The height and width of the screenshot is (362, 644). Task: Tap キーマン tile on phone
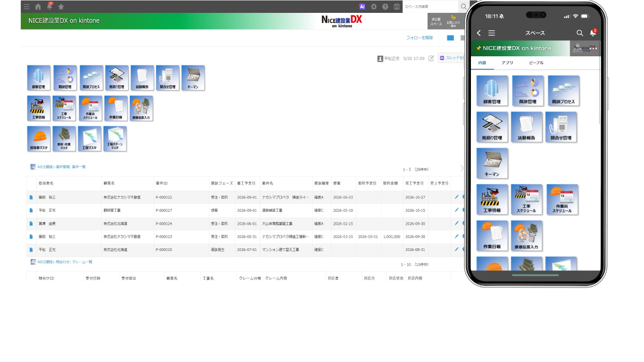pos(492,164)
